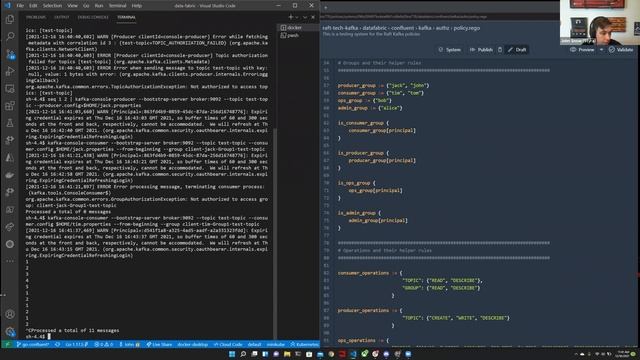This screenshot has width=640, height=360.
Task: Click the taskbar clock
Action: (623, 354)
